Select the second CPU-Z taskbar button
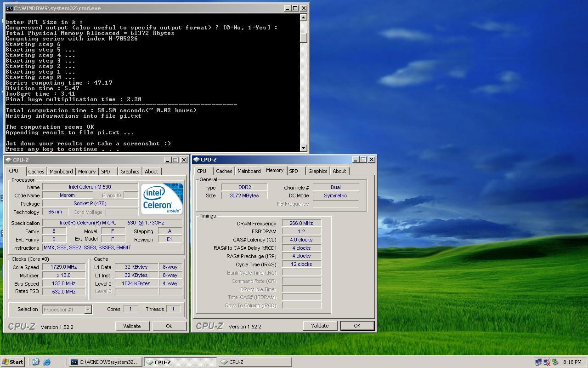Screen dimensions: 588x368 pos(255,362)
